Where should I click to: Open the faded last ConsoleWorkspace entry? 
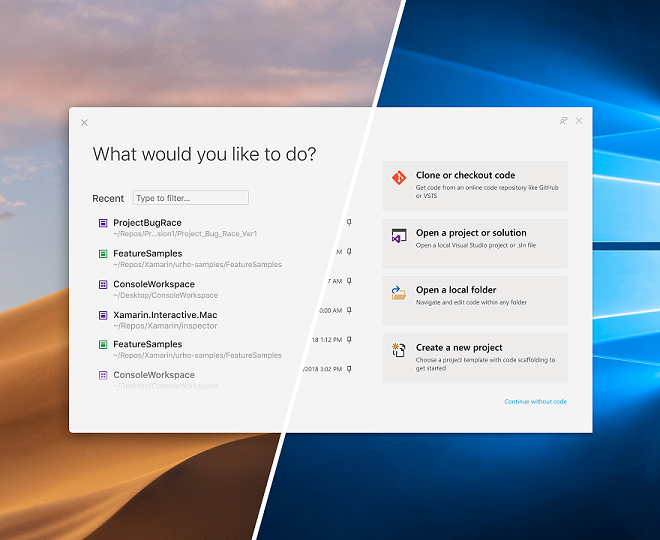click(154, 375)
